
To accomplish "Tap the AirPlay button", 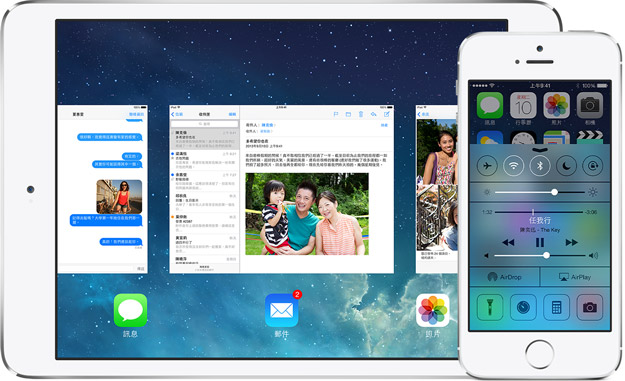I will tap(575, 277).
